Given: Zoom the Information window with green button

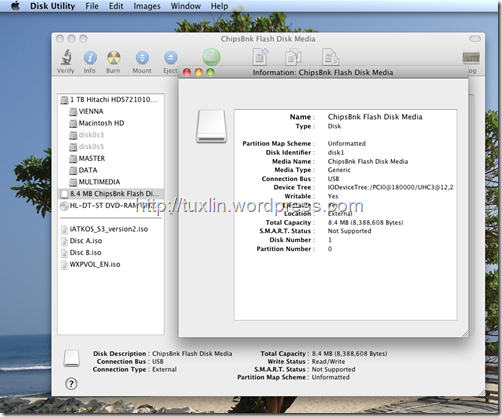Looking at the screenshot, I should point(210,72).
